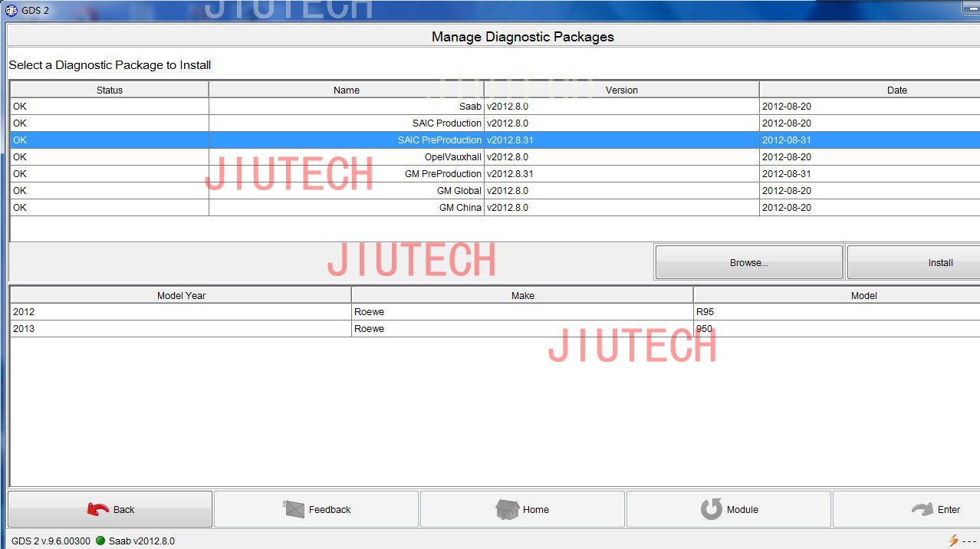Sort packages by Name column header

tap(347, 90)
